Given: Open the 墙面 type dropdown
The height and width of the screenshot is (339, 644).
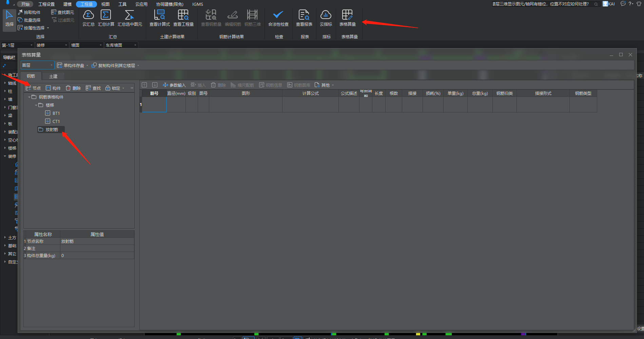Looking at the screenshot, I should pyautogui.click(x=86, y=45).
